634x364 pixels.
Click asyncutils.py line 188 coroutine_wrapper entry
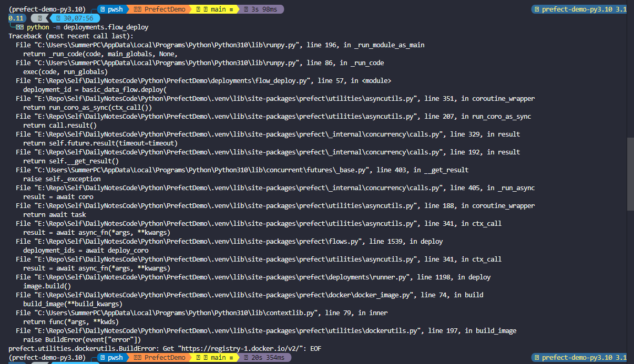coord(275,205)
